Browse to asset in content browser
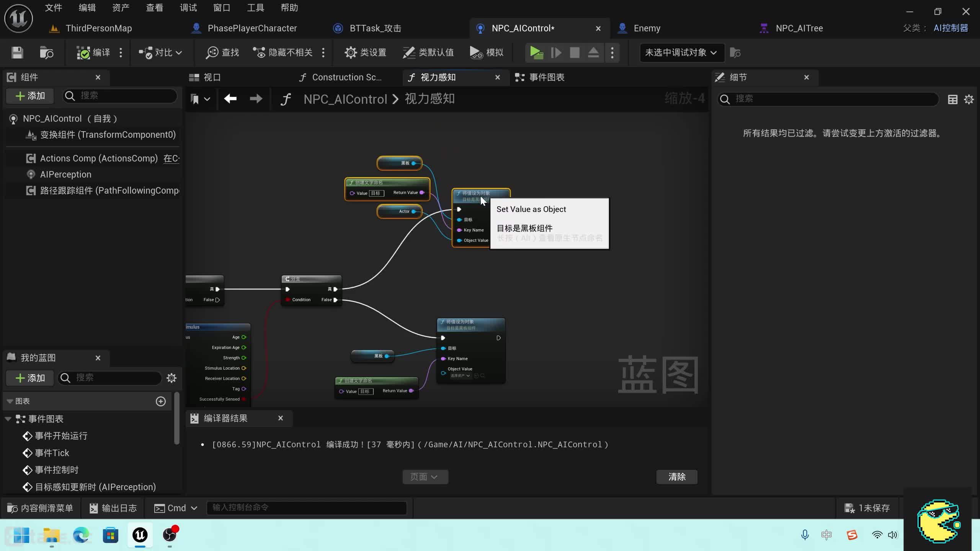 pos(47,52)
